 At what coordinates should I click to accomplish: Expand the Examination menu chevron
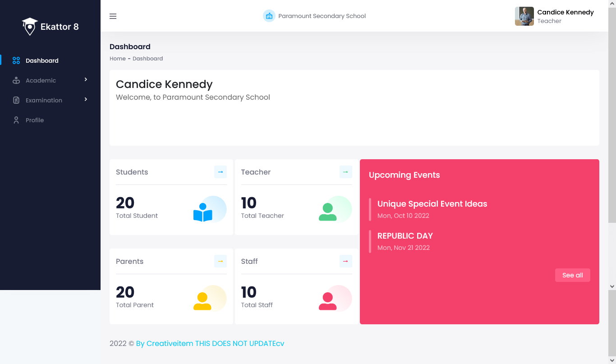tap(86, 100)
